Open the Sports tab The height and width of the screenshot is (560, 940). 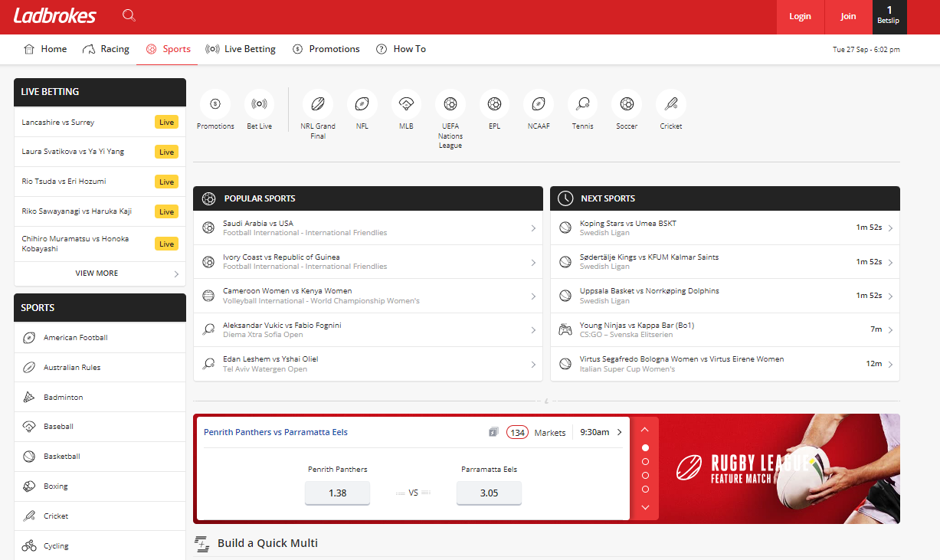[168, 49]
